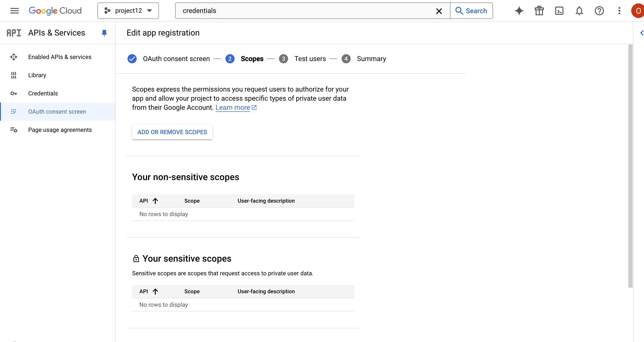
Task: Click the lock icon beside Your sensitive scopes
Action: [136, 258]
